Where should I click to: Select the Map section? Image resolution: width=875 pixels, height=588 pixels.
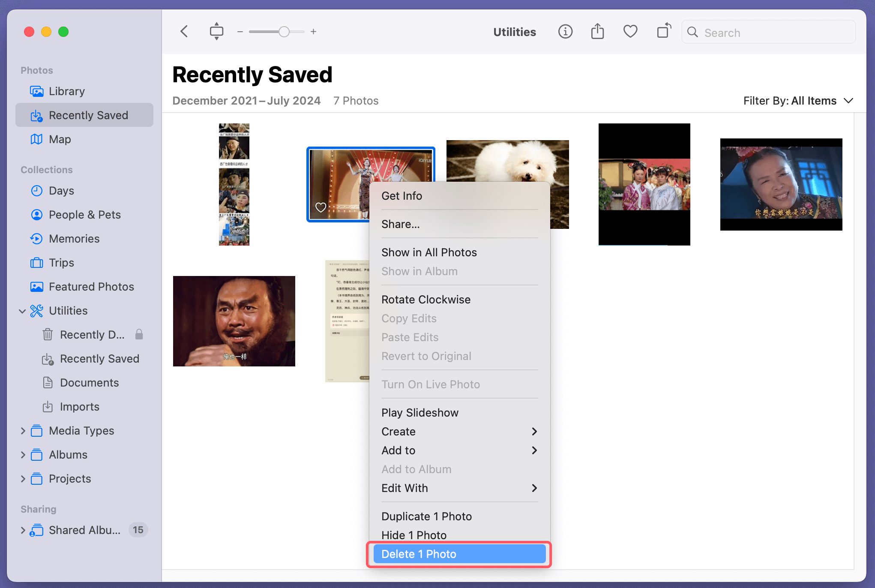[x=60, y=139]
